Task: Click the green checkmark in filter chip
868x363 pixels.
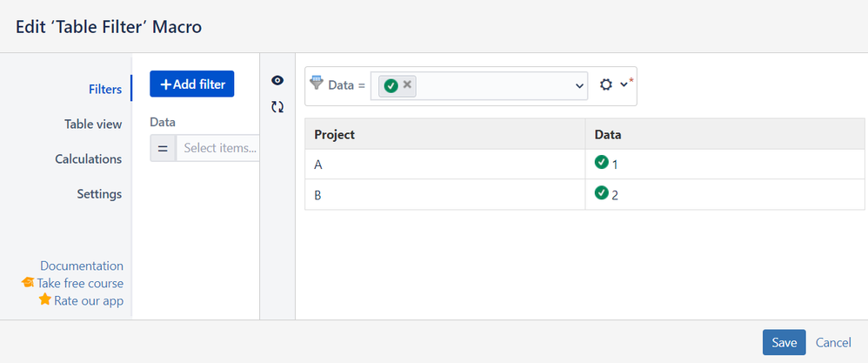Action: pos(391,85)
